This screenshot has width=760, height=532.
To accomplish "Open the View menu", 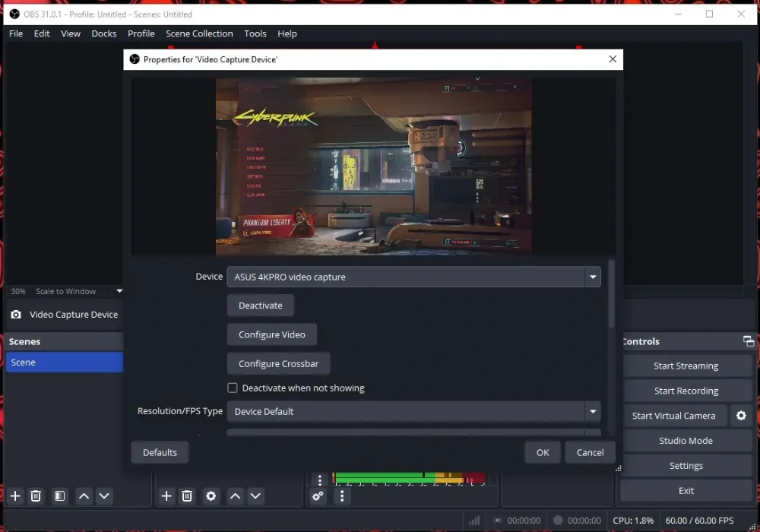I will [x=70, y=33].
